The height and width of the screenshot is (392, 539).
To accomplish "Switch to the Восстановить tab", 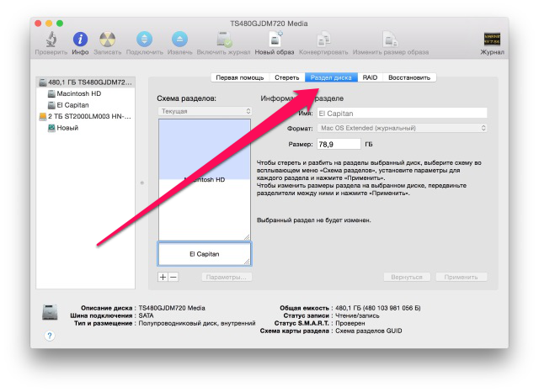I will (409, 77).
